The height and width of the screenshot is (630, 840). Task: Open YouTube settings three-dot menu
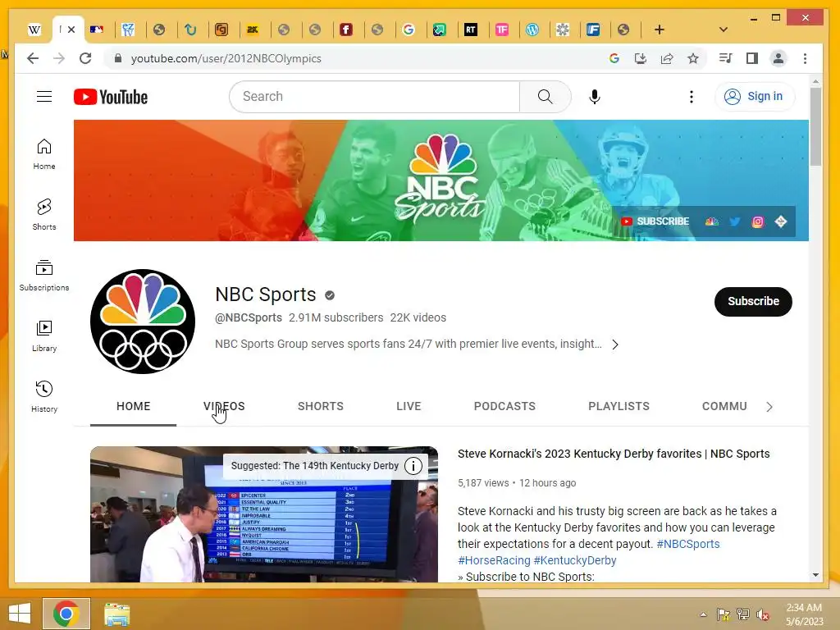point(691,97)
